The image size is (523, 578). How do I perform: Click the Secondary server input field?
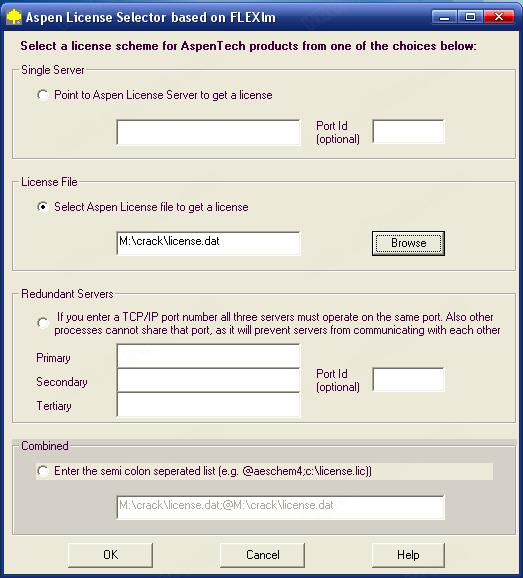tap(209, 380)
